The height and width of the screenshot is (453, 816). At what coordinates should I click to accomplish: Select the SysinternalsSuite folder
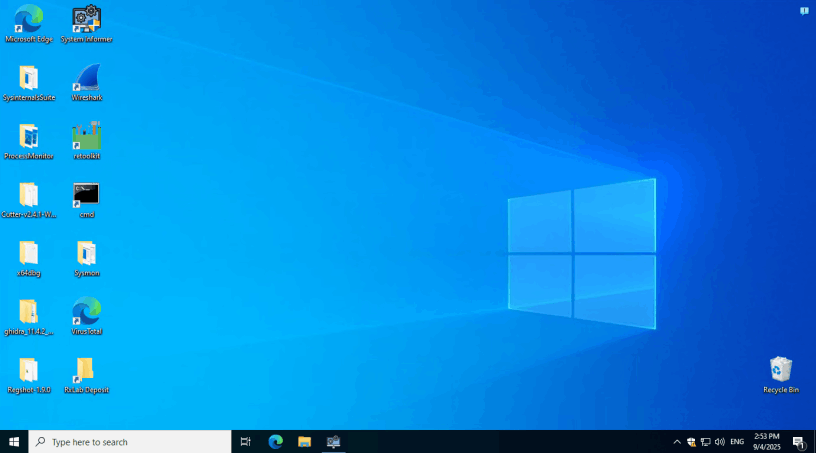[x=29, y=79]
